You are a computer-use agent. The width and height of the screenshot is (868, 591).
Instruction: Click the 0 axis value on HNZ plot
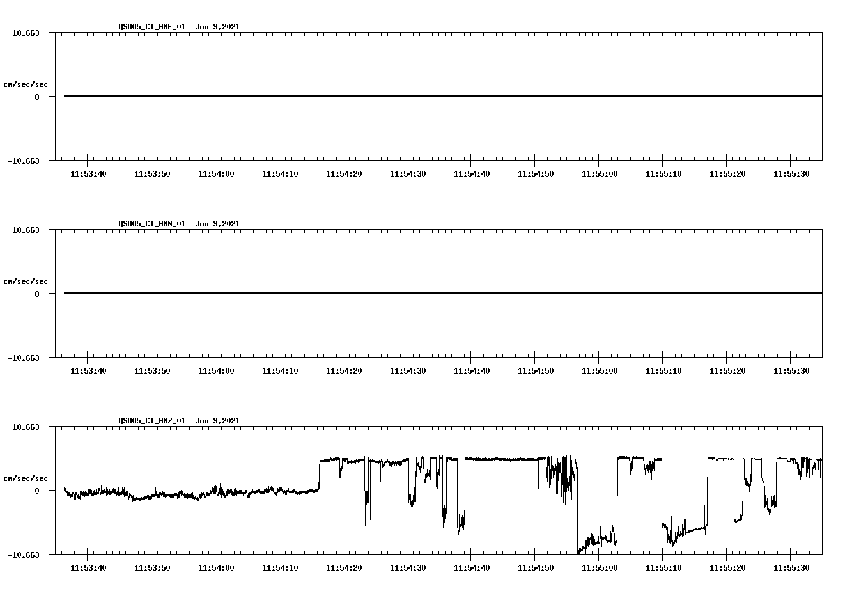(x=37, y=491)
